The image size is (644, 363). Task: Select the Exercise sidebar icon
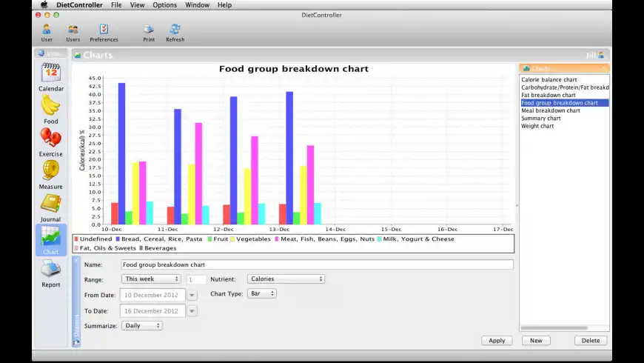pyautogui.click(x=50, y=139)
